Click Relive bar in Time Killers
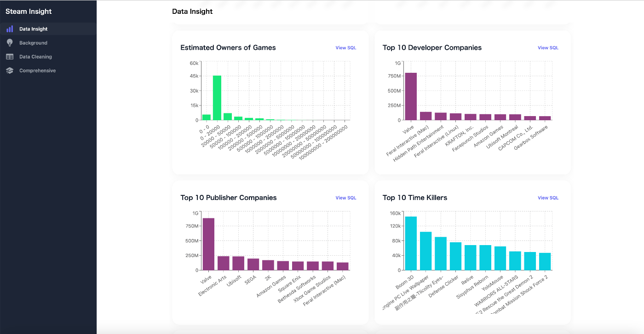 471,258
